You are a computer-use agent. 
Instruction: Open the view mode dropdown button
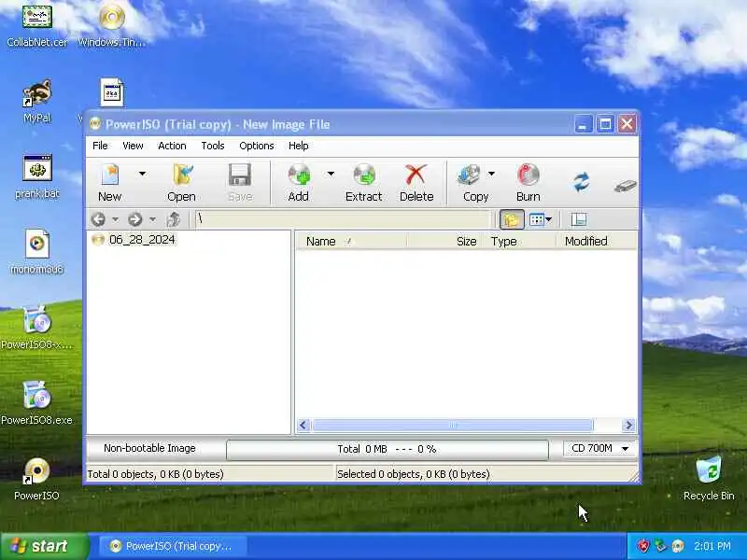[x=541, y=219]
